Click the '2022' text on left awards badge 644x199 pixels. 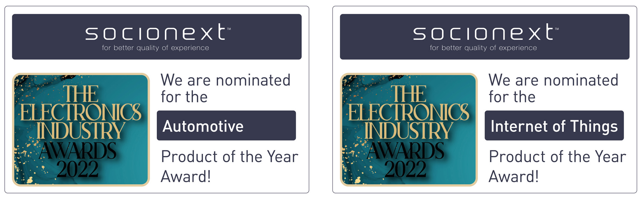(x=78, y=169)
